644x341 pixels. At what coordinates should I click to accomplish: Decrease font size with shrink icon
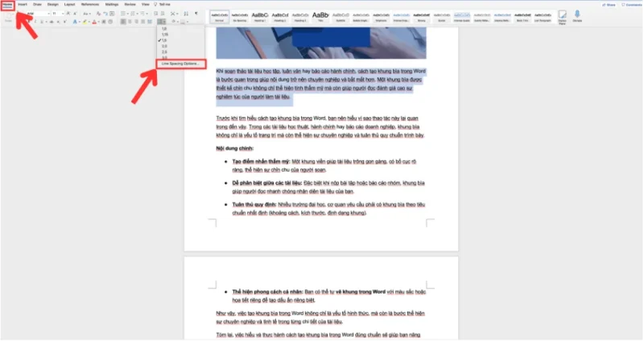point(75,14)
